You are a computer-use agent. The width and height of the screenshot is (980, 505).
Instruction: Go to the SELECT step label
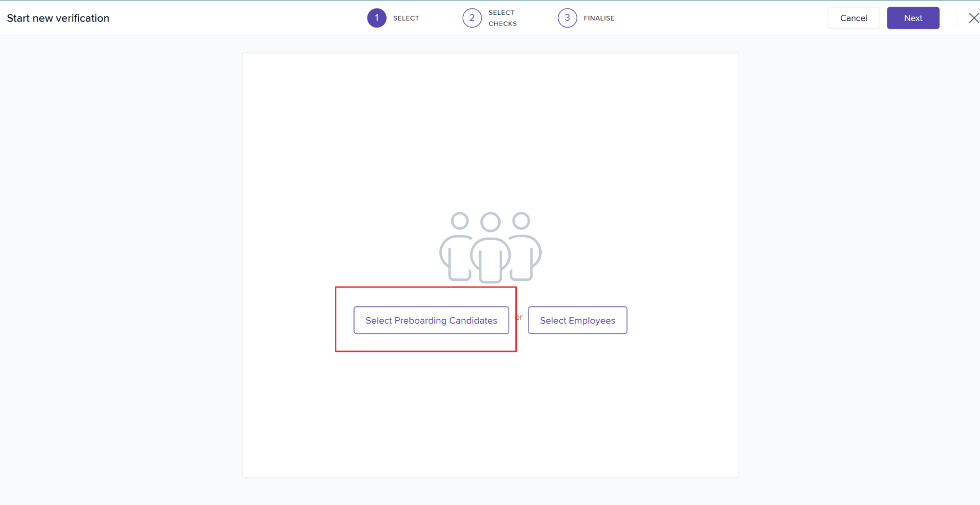tap(406, 18)
